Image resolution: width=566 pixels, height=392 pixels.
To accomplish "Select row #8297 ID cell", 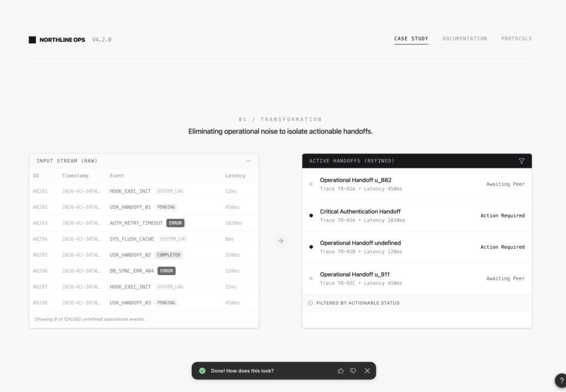I will point(40,287).
